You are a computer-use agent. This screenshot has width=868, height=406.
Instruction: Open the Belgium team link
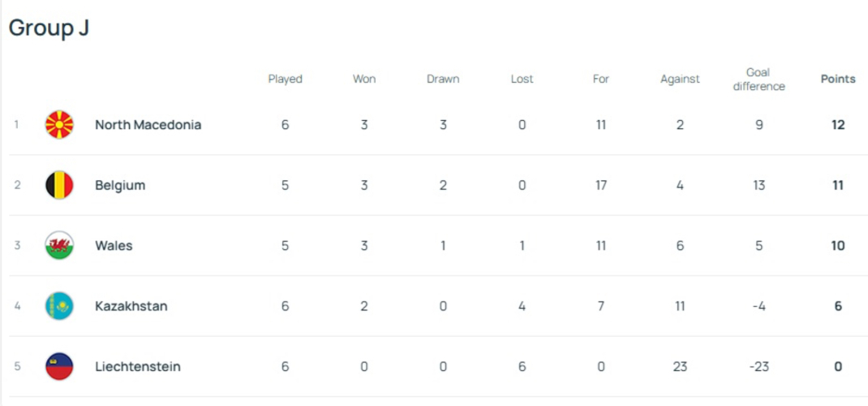click(120, 185)
